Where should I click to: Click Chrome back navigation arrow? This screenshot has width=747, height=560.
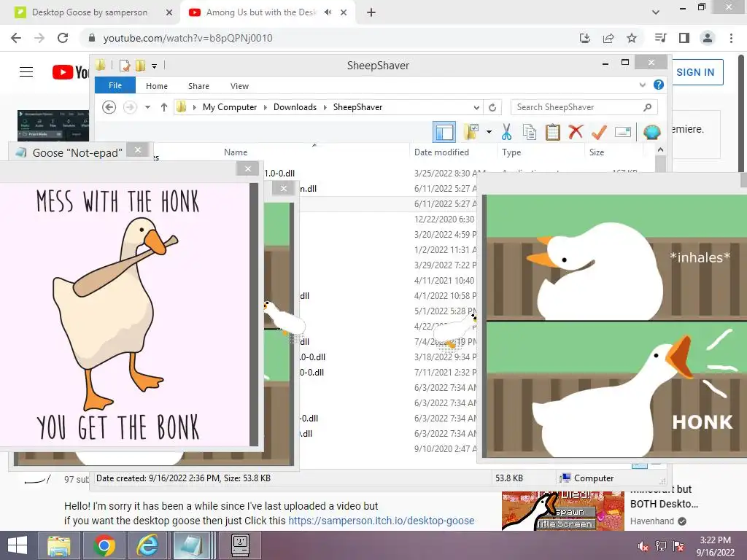(16, 38)
